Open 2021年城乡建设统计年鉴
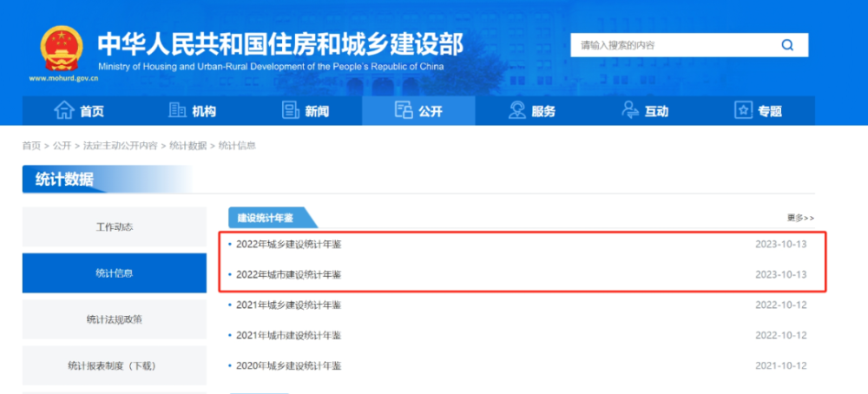The image size is (868, 394). 288,305
